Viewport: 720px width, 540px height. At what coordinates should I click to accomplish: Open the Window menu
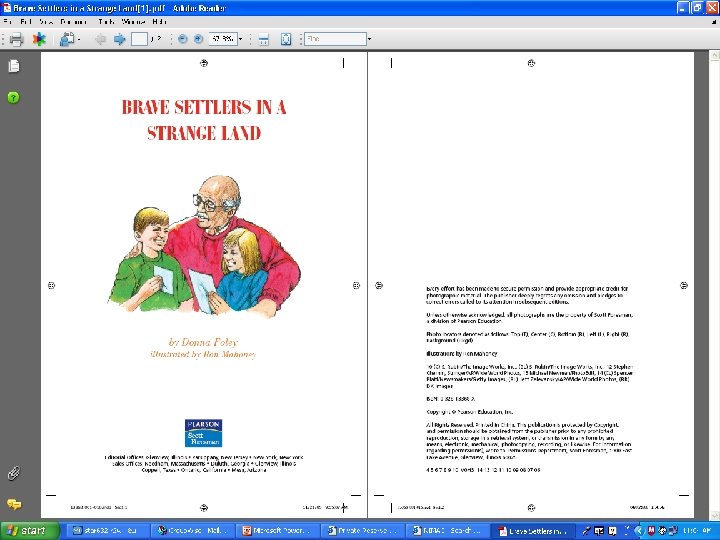[134, 22]
